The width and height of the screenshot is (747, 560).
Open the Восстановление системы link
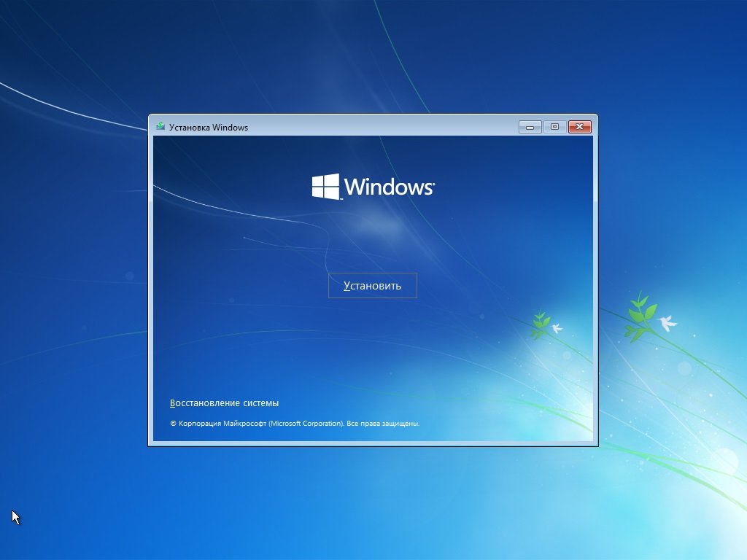pyautogui.click(x=225, y=402)
